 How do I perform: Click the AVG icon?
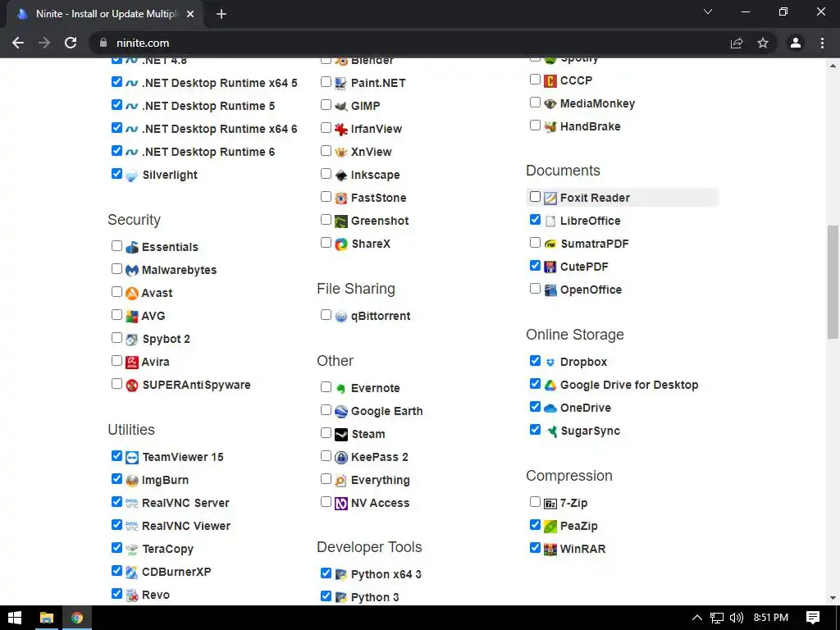(x=132, y=316)
